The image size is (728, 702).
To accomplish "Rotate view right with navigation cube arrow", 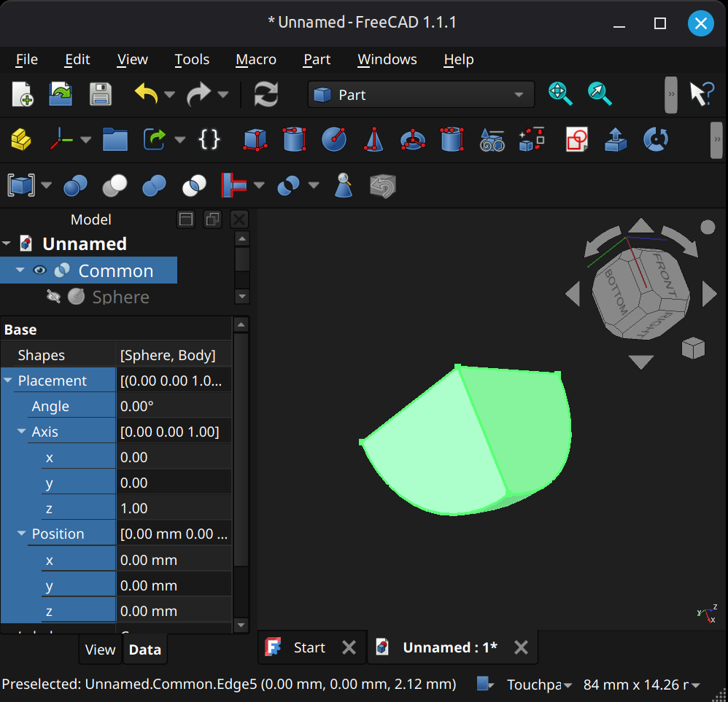I will pos(710,294).
